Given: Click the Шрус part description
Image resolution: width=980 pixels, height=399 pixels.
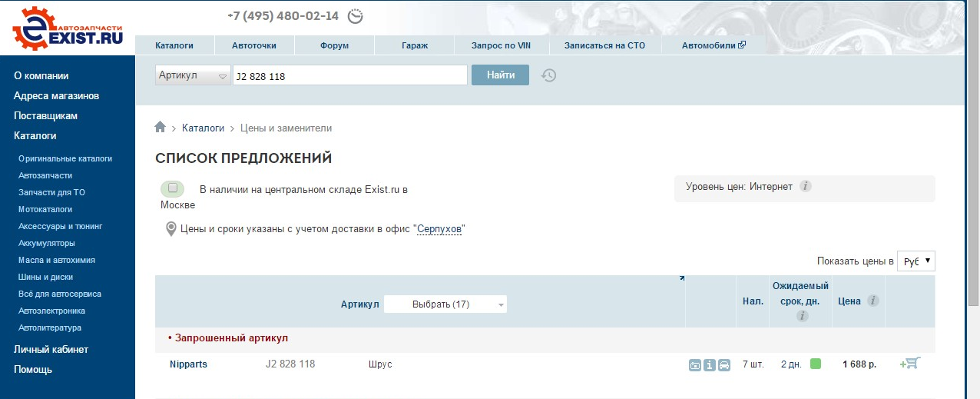Looking at the screenshot, I should (380, 364).
